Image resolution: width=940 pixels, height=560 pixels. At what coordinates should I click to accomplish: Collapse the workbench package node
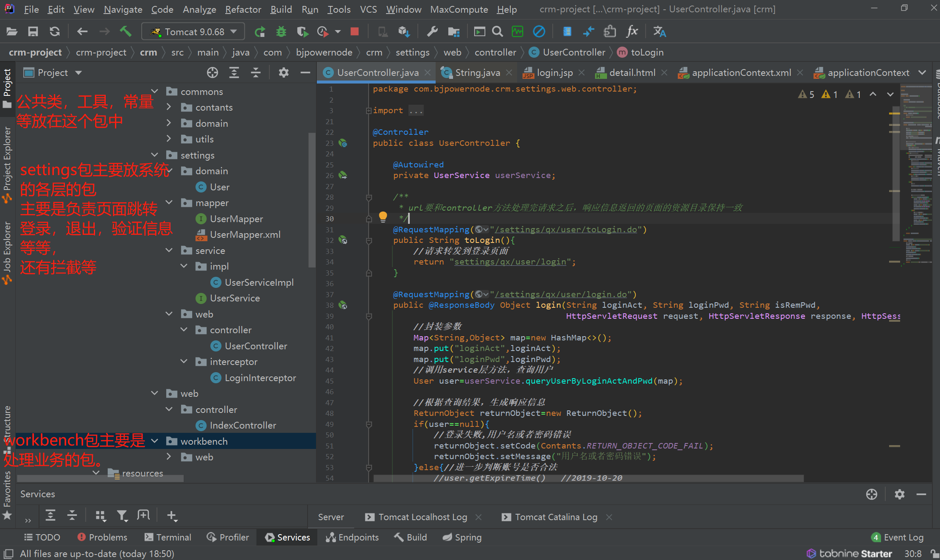[155, 441]
